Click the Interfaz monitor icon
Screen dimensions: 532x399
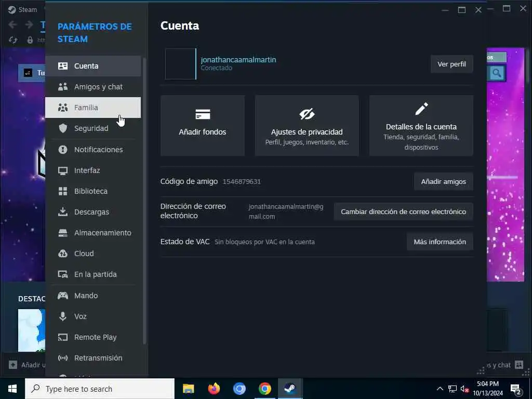click(x=63, y=170)
